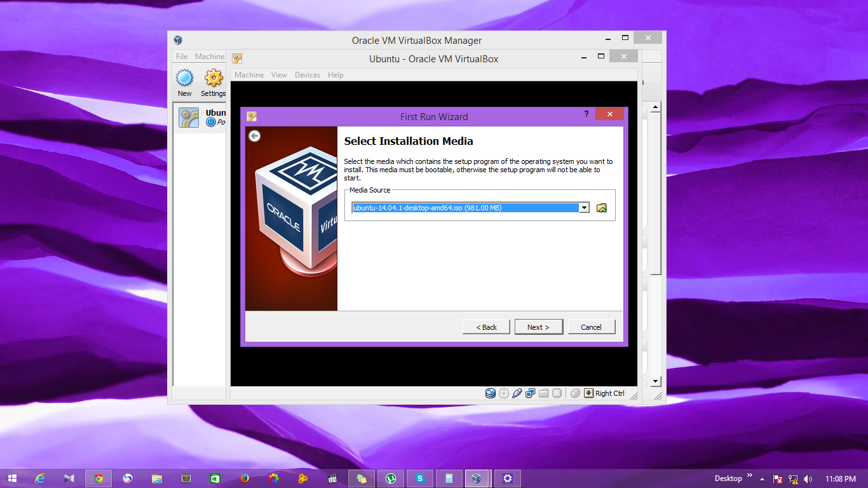The image size is (868, 488).
Task: Open Skype from the taskbar
Action: 420,478
